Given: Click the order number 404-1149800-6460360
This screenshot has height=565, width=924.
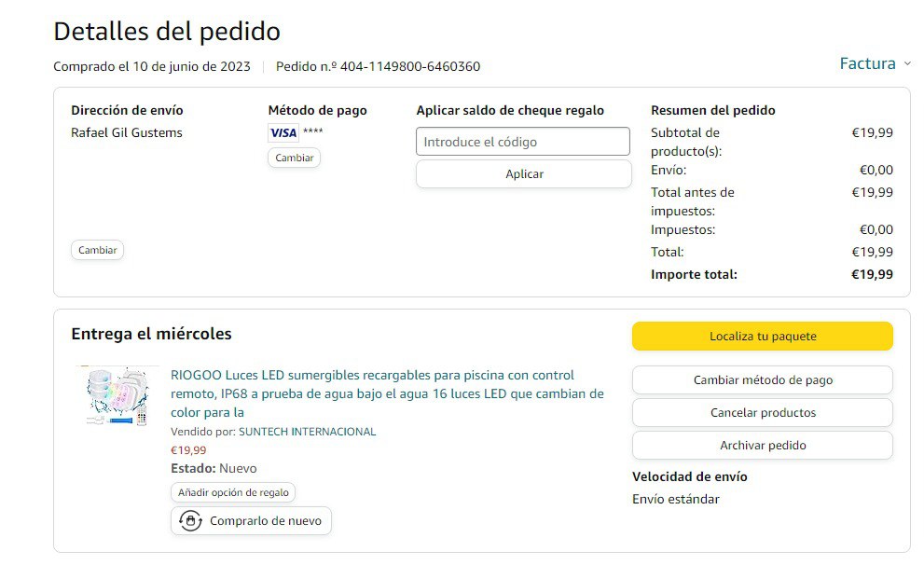Looking at the screenshot, I should pos(409,66).
